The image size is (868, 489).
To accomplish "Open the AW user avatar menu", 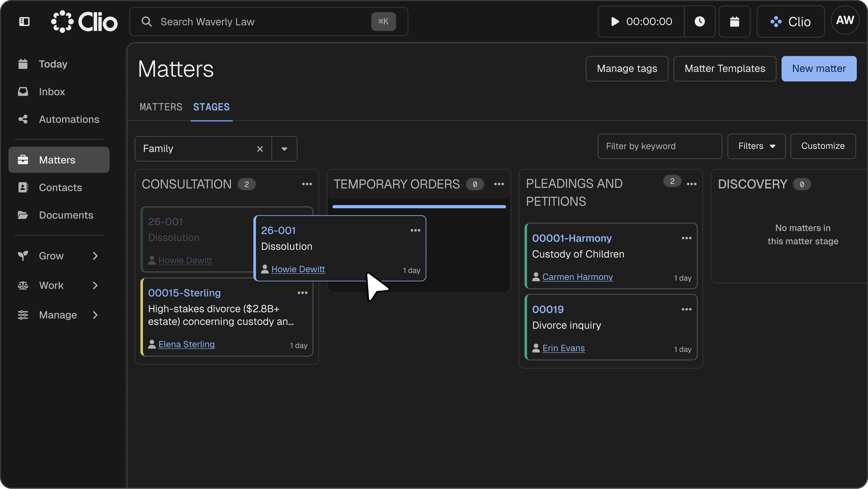I will [845, 20].
